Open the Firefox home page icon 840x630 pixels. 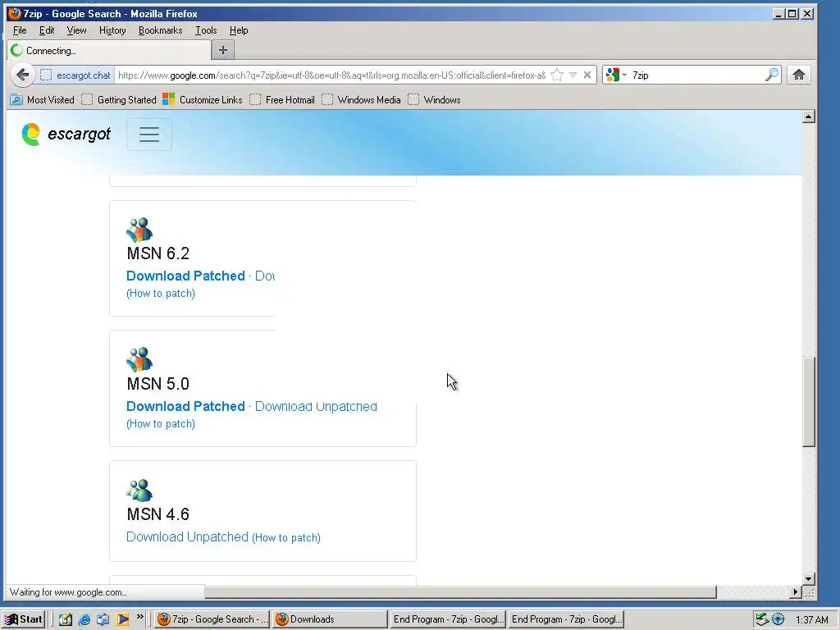click(799, 75)
